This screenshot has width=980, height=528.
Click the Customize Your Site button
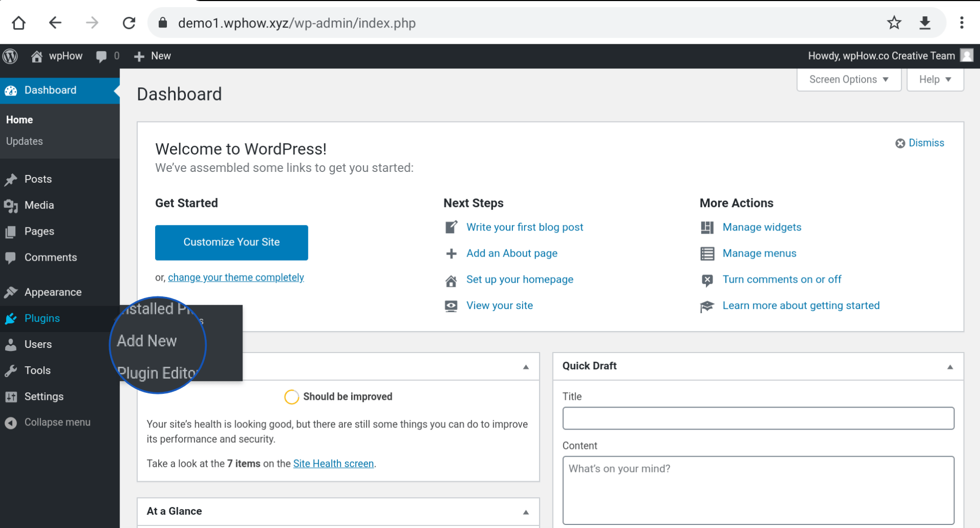click(231, 242)
